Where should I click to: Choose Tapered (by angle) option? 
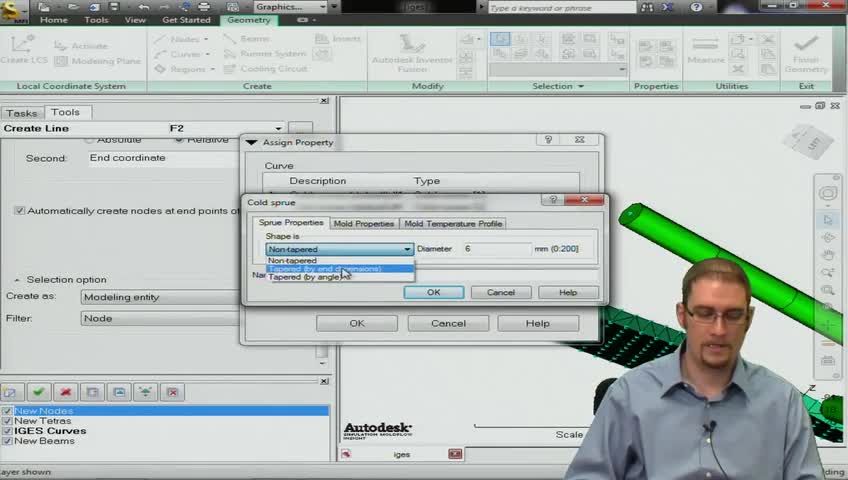click(x=340, y=277)
